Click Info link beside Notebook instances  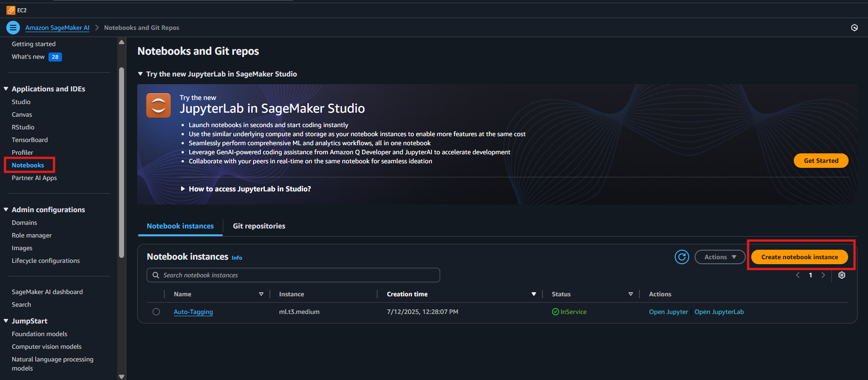point(237,258)
